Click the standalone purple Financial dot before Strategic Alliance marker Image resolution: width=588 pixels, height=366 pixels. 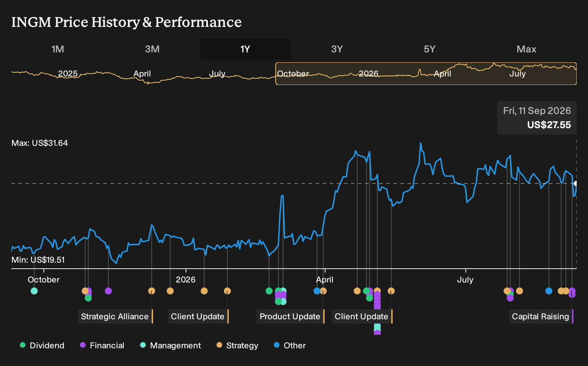pyautogui.click(x=108, y=291)
